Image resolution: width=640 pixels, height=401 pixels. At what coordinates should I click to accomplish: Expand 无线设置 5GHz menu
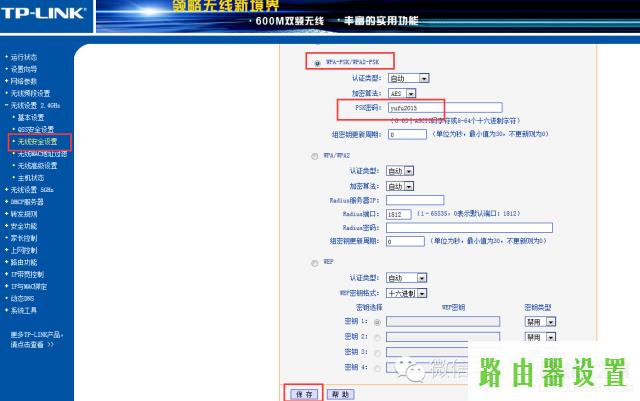(x=32, y=190)
